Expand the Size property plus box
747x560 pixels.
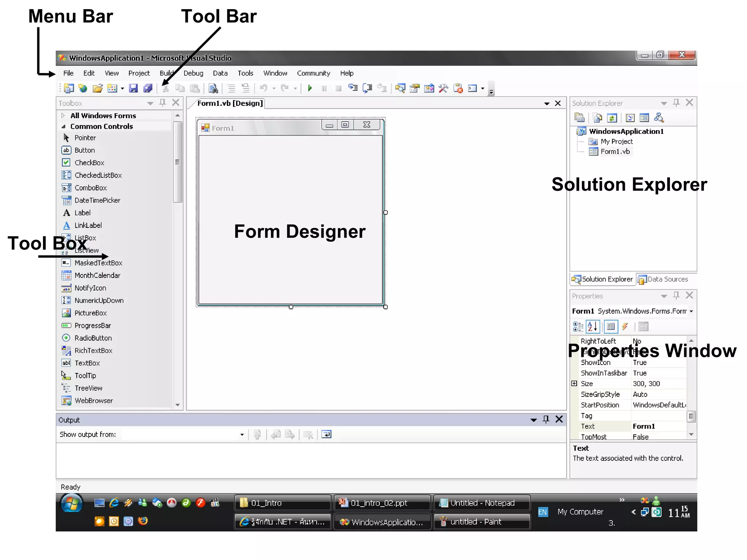pos(574,383)
